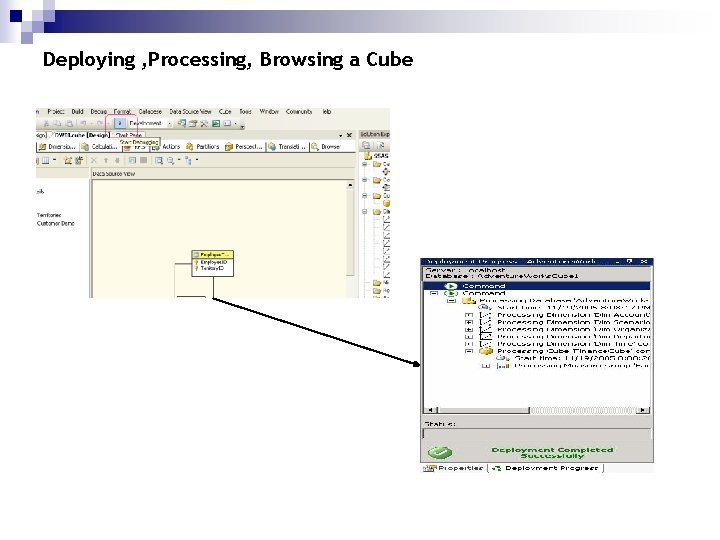Viewport: 720px width, 540px height.
Task: Select the Start Page document tab
Action: (x=128, y=135)
